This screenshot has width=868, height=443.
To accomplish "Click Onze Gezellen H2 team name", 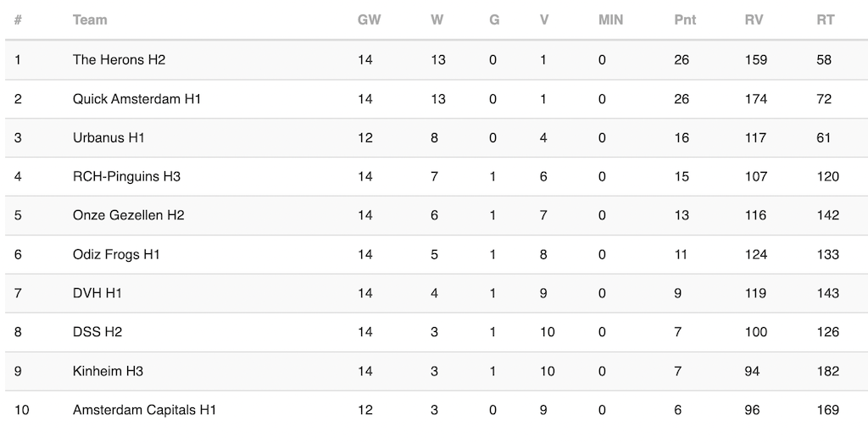I will 129,215.
